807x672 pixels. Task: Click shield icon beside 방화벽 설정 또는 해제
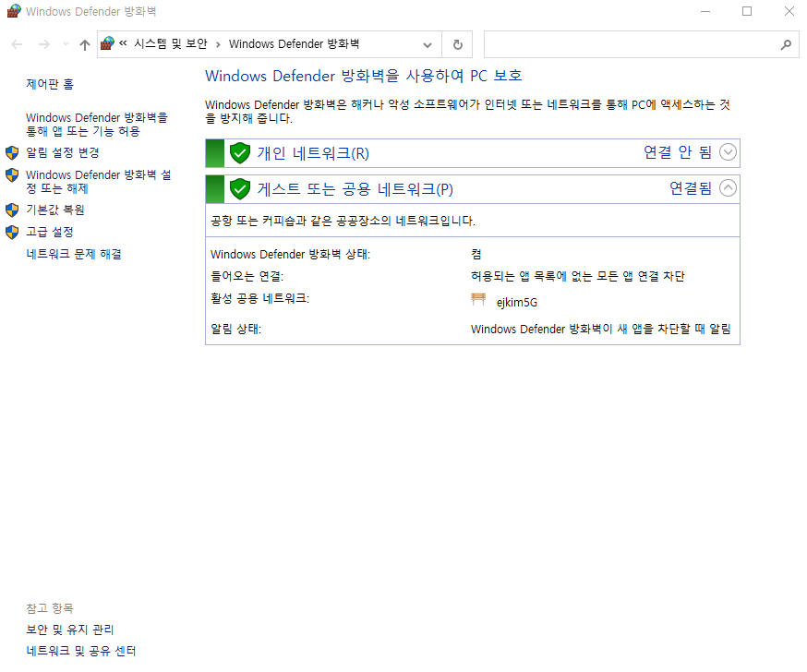click(x=12, y=175)
